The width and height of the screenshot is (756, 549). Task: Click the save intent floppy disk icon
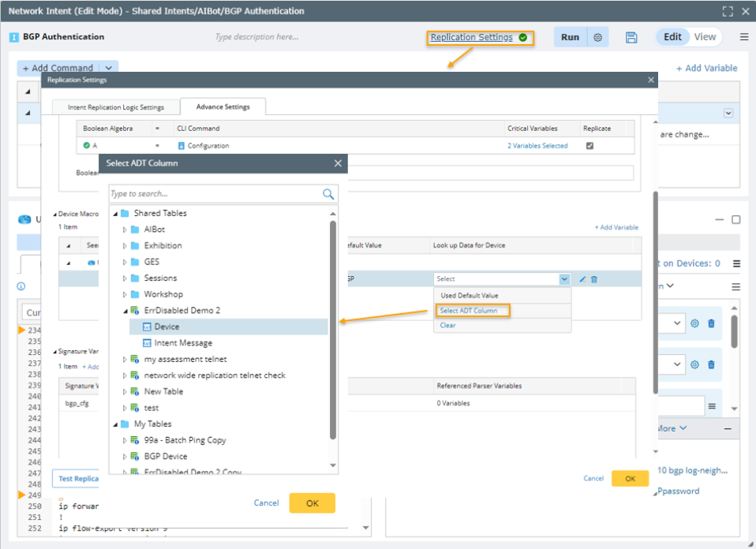pyautogui.click(x=631, y=37)
